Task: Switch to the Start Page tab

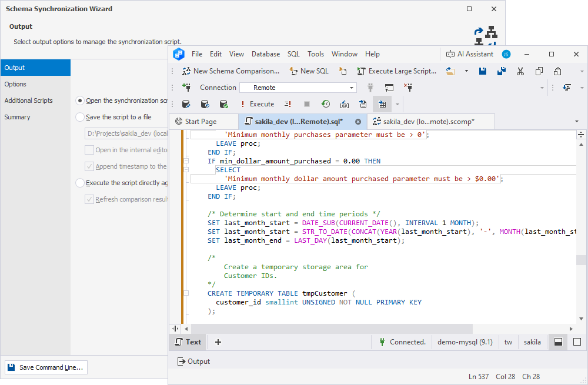Action: click(204, 122)
